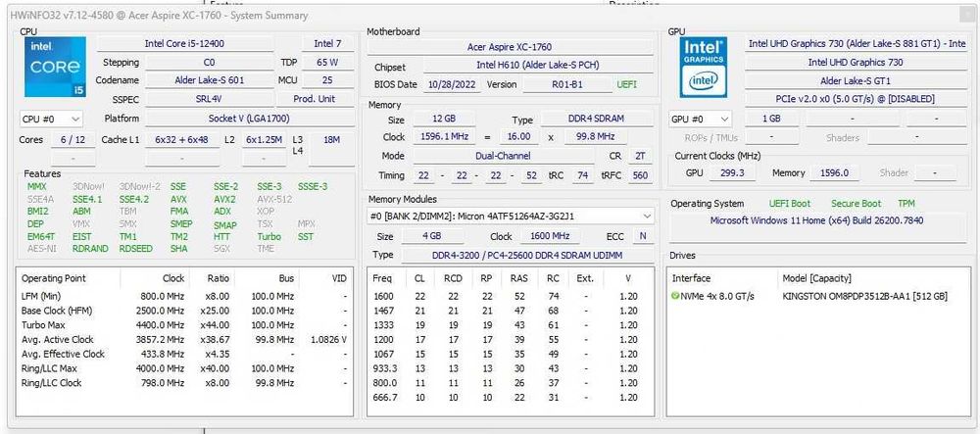Click the SHA feature label
This screenshot has height=434, width=980.
(178, 249)
